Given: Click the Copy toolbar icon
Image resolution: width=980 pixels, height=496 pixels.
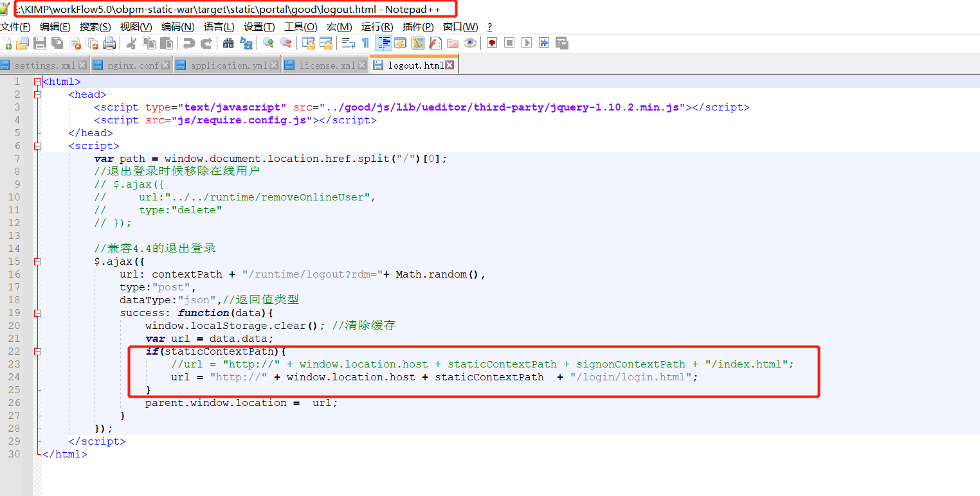Looking at the screenshot, I should coord(149,43).
